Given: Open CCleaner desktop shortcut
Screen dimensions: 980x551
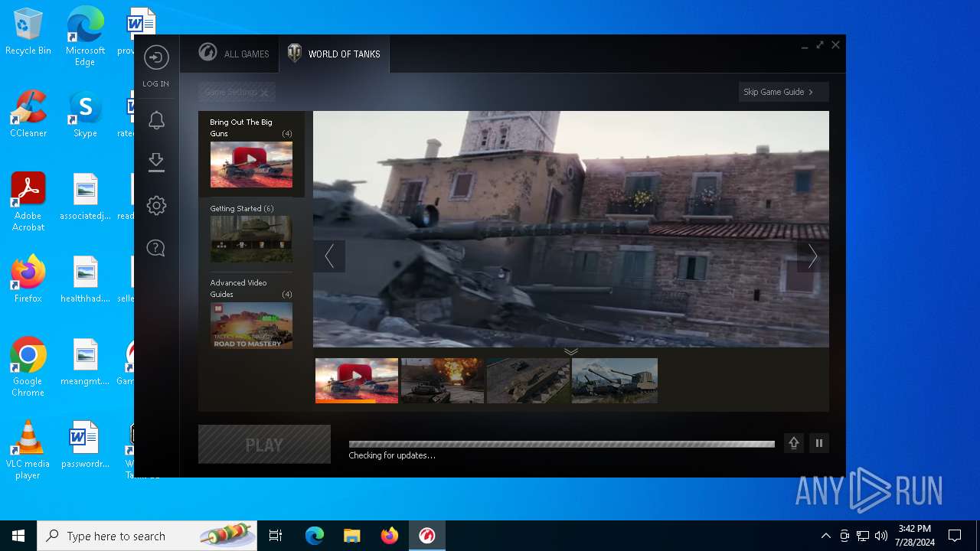Looking at the screenshot, I should coord(28,114).
